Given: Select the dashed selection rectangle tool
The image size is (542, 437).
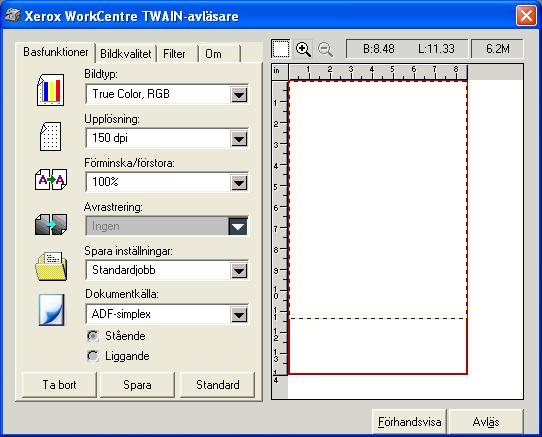Looking at the screenshot, I should (281, 49).
